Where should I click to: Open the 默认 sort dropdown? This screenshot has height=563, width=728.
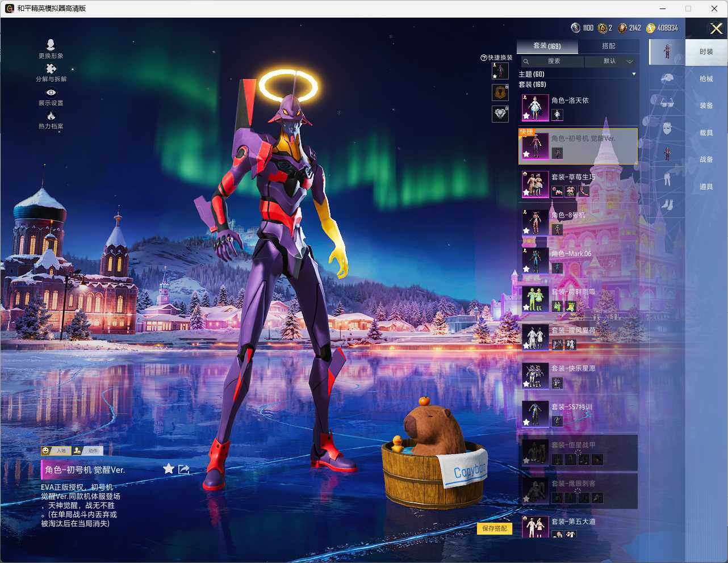pos(610,61)
